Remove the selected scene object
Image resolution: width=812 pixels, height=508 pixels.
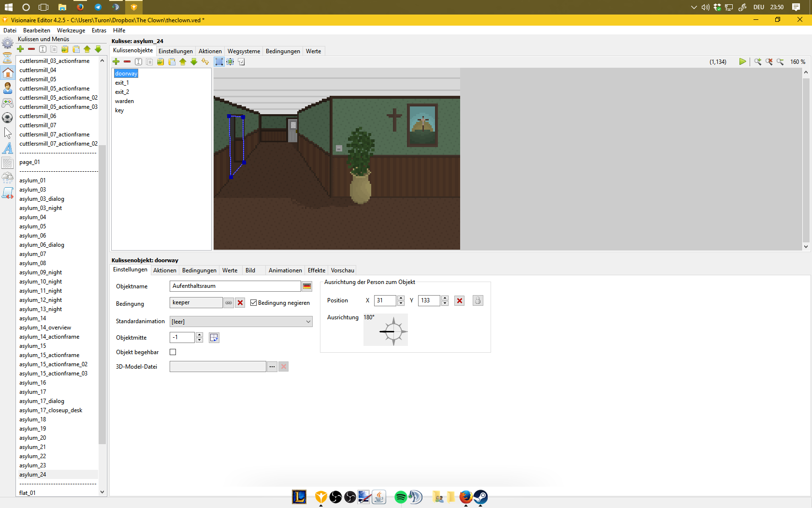coord(127,61)
